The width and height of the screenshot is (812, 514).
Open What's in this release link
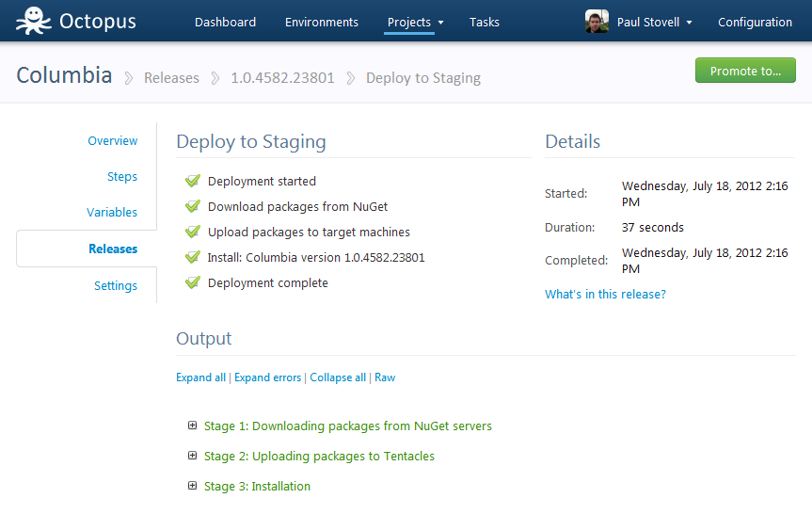pos(605,295)
